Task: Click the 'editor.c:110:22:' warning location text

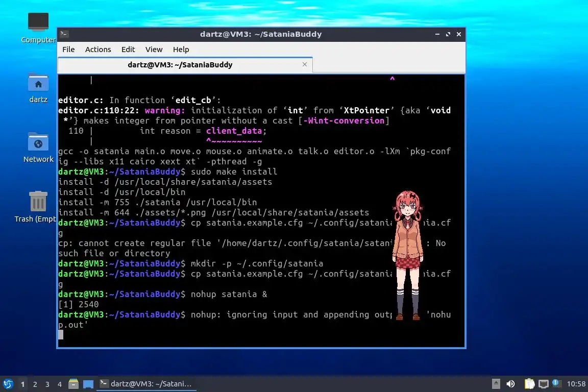Action: pos(99,110)
